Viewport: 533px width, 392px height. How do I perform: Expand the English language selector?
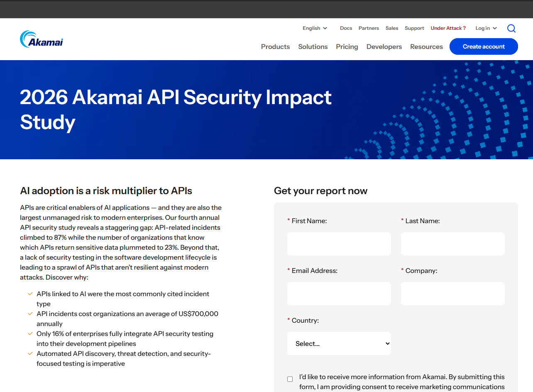[x=315, y=28]
